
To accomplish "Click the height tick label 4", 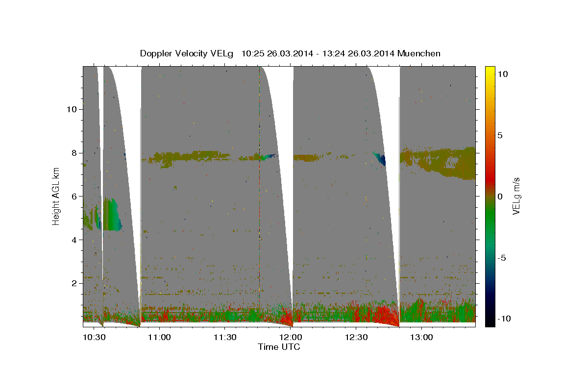I will pyautogui.click(x=74, y=240).
